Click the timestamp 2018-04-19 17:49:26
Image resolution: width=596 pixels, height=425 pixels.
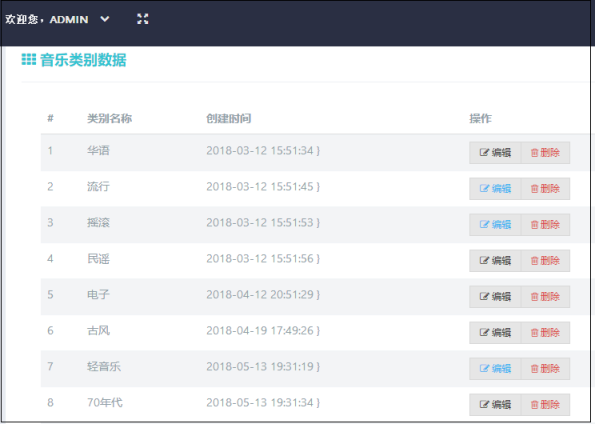(260, 330)
